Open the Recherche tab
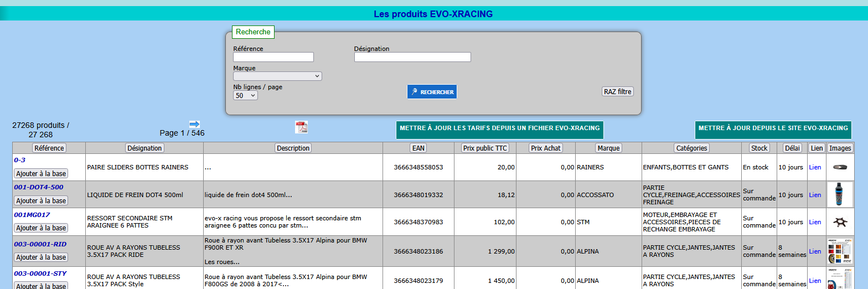The width and height of the screenshot is (868, 289). pyautogui.click(x=253, y=32)
